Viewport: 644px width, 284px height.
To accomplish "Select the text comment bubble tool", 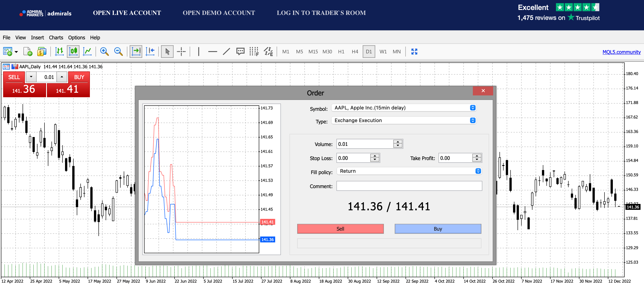I will [x=240, y=52].
